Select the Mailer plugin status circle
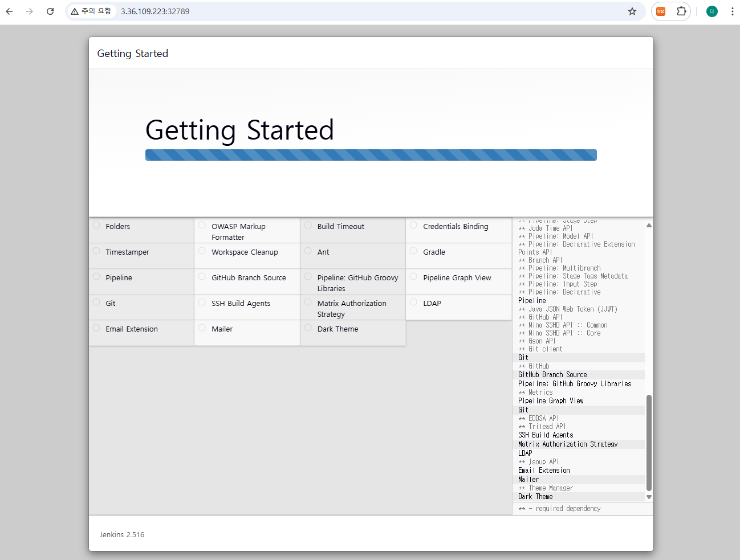 [x=202, y=328]
